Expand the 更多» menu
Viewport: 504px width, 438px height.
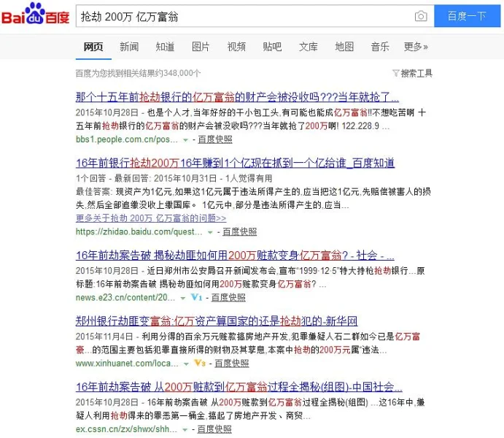(x=416, y=47)
